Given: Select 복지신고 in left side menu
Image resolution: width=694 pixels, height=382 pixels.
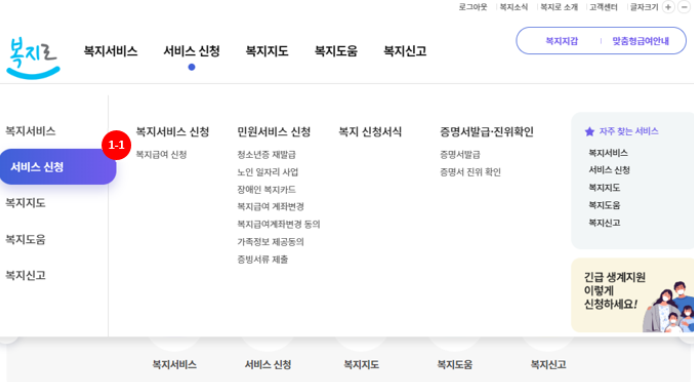Looking at the screenshot, I should tap(25, 275).
